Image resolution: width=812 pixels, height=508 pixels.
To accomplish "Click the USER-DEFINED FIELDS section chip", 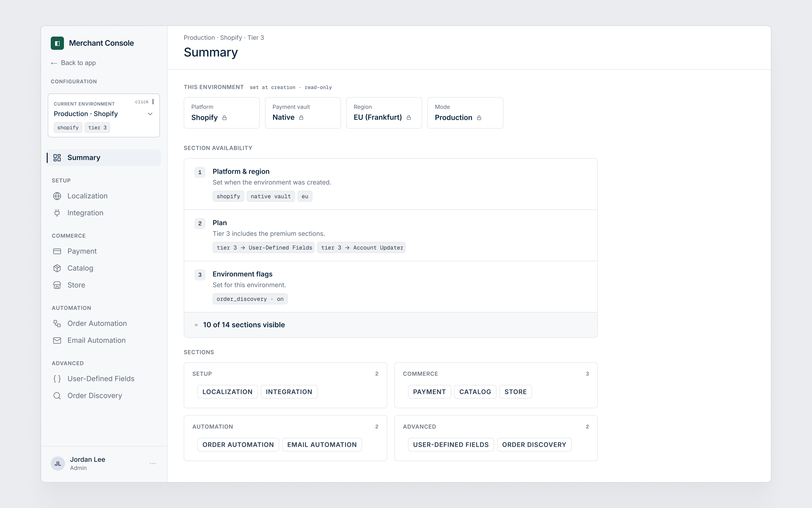I will click(451, 444).
